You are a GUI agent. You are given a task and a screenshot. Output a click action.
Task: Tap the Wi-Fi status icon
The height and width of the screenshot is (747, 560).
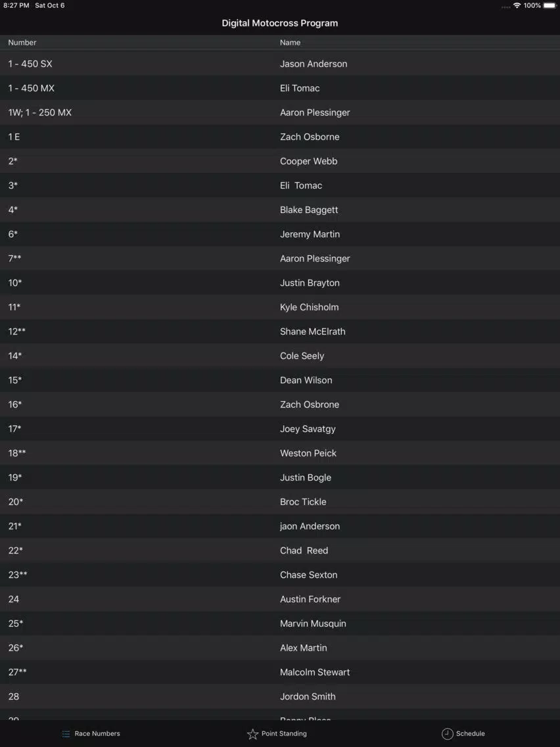[517, 6]
